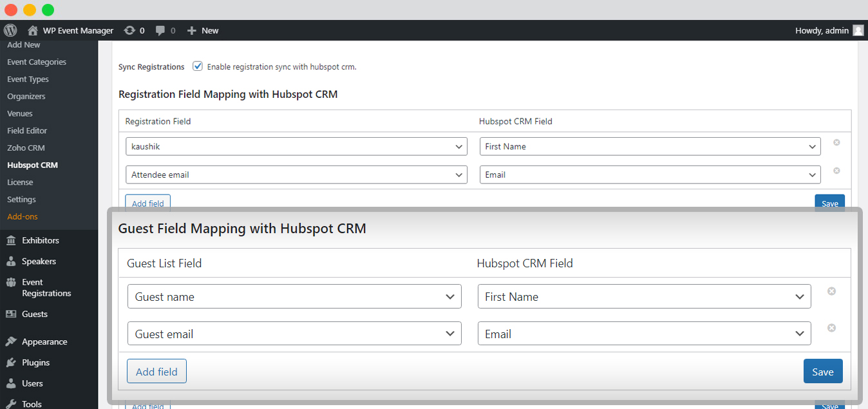Click the Guests sidebar icon
This screenshot has width=868, height=409.
click(11, 314)
